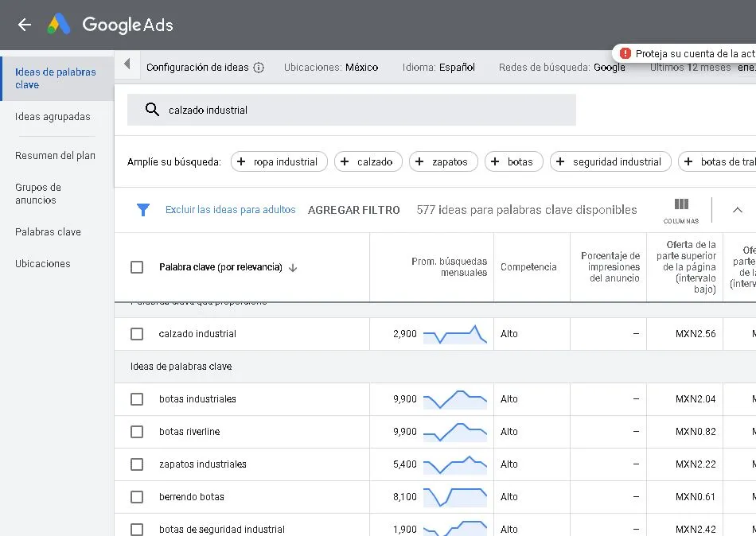
Task: Click Porcentaje de impresiones del anuncio header
Action: [610, 267]
